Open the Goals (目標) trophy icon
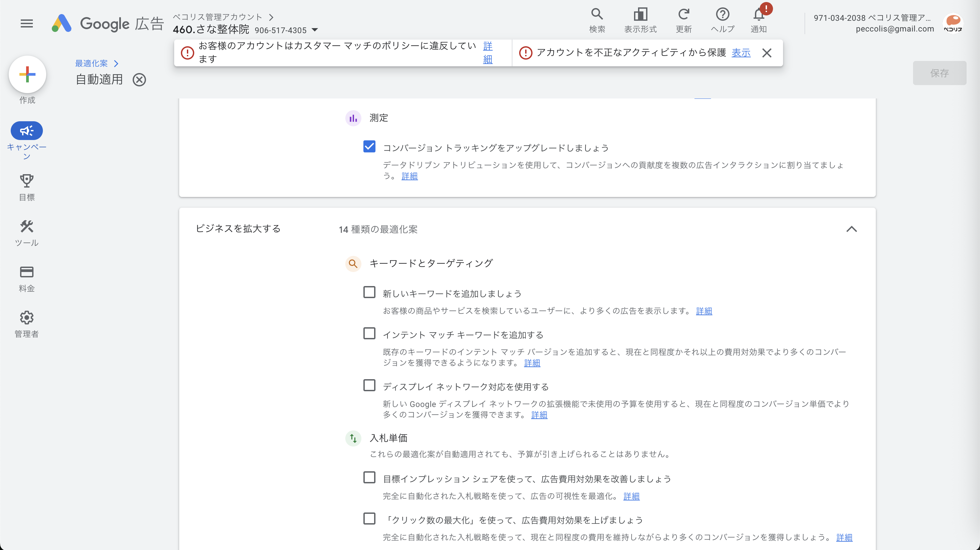Viewport: 980px width, 550px height. click(27, 181)
